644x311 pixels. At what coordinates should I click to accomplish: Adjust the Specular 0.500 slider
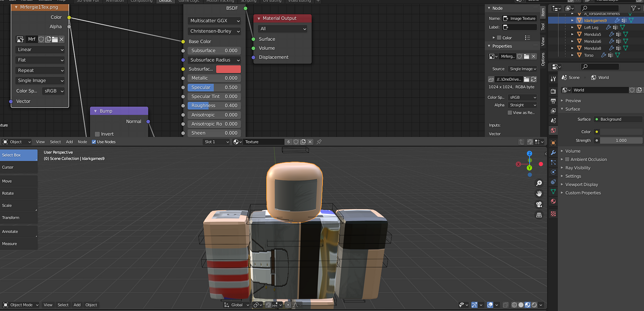215,87
